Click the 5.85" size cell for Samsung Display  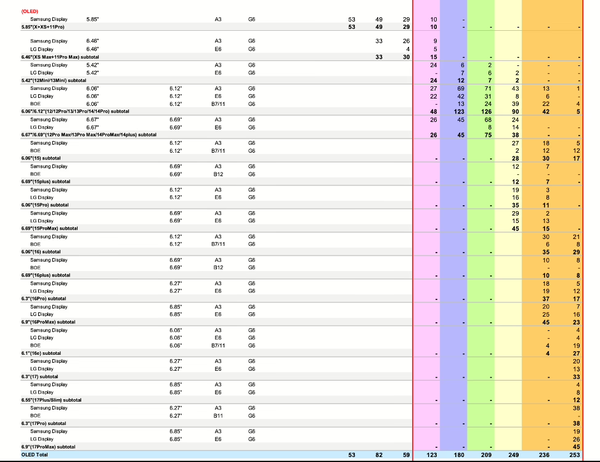pos(93,19)
